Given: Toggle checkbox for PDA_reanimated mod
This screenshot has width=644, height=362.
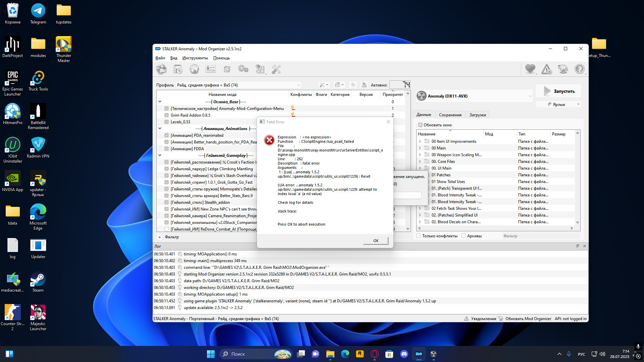Looking at the screenshot, I should (167, 135).
